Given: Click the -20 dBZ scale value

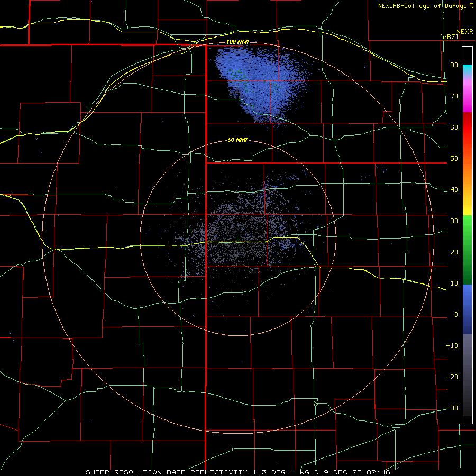Looking at the screenshot, I should [x=452, y=377].
